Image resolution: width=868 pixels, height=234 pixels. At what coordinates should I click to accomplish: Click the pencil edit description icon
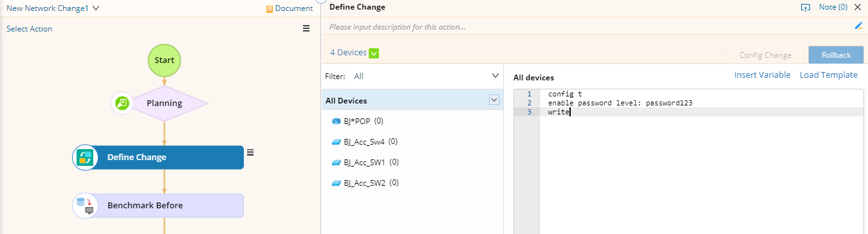[858, 26]
